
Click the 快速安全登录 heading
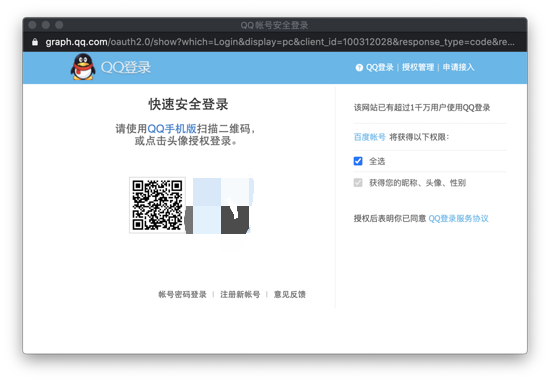click(x=188, y=104)
